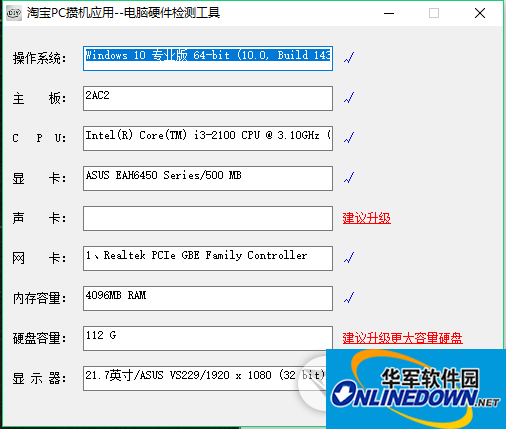This screenshot has width=506, height=429.
Task: Click the window title 淘宝PC攒机应用 text
Action: click(x=123, y=13)
